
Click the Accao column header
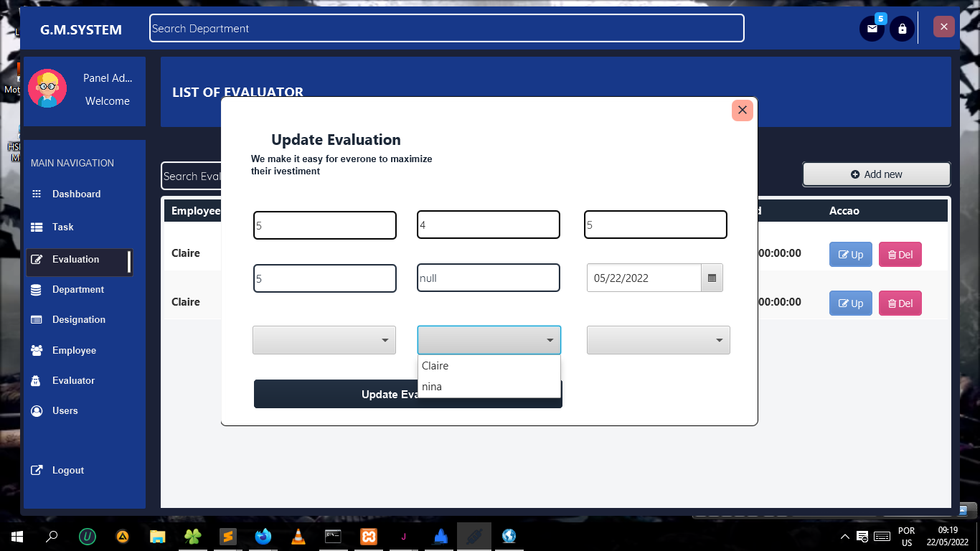(844, 211)
